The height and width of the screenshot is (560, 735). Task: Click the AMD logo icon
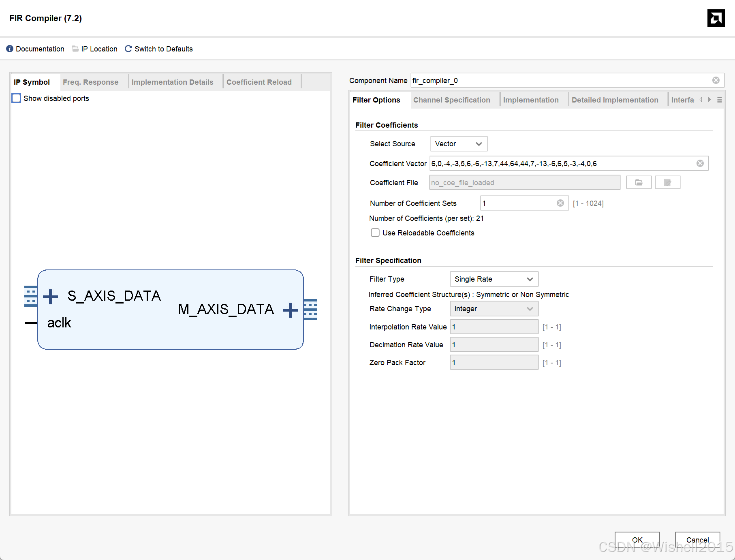[716, 18]
